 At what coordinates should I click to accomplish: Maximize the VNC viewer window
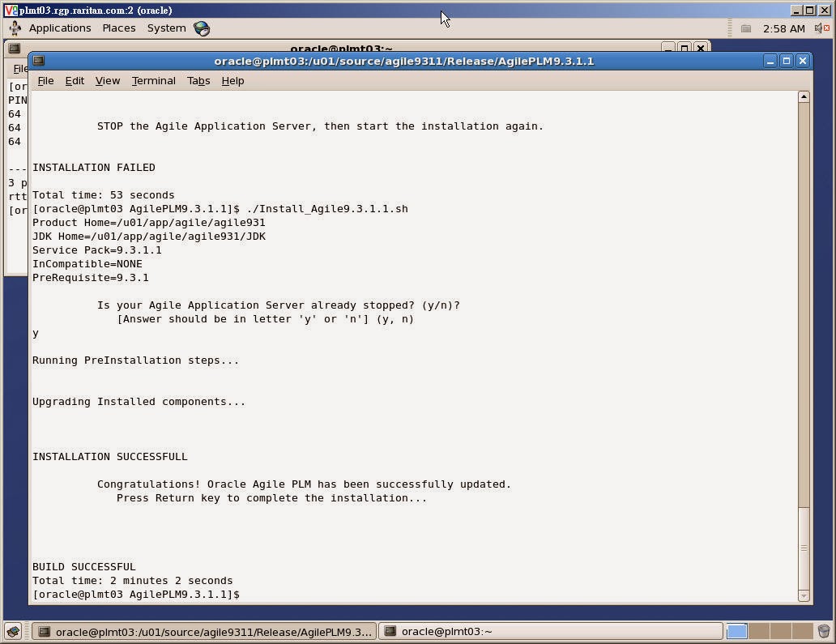810,11
